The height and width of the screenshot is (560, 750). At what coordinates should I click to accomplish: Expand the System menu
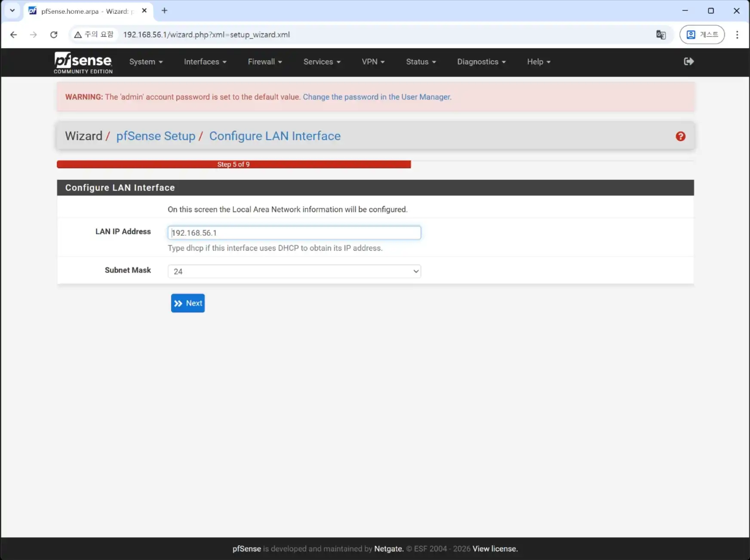click(146, 62)
